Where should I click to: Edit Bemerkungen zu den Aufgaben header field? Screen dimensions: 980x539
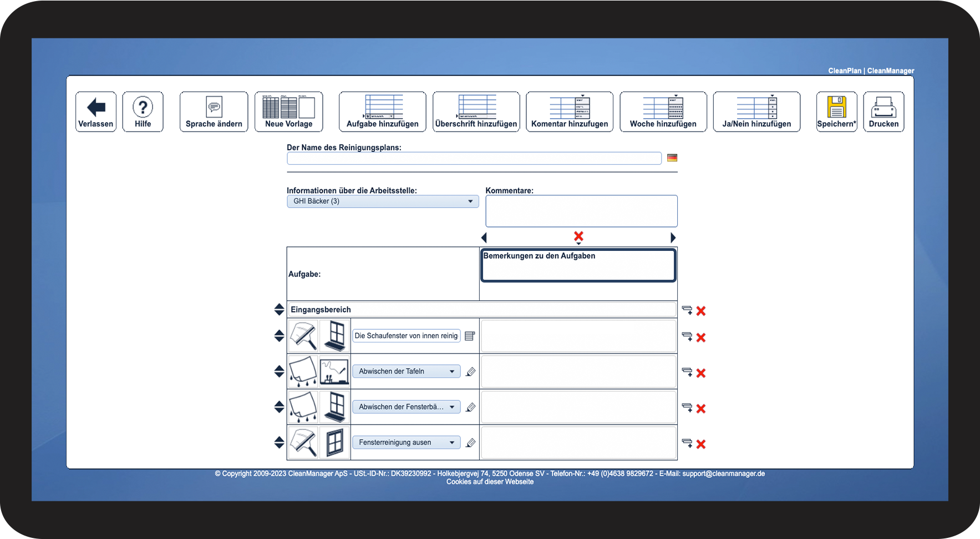578,265
